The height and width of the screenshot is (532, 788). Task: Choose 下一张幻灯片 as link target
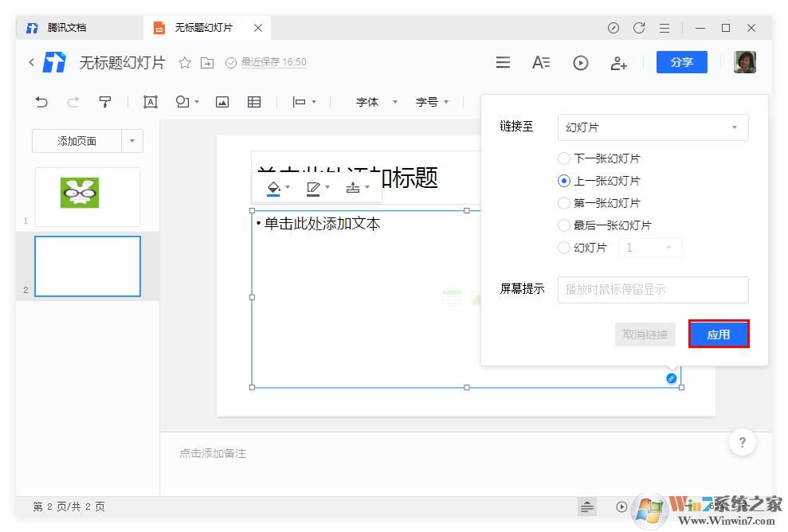[564, 158]
